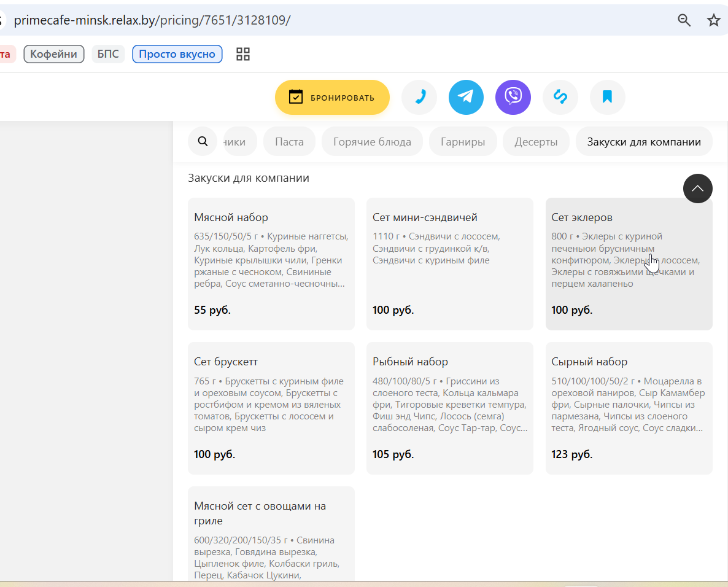728x587 pixels.
Task: Open the Просто вкусно bookmark
Action: tap(177, 54)
